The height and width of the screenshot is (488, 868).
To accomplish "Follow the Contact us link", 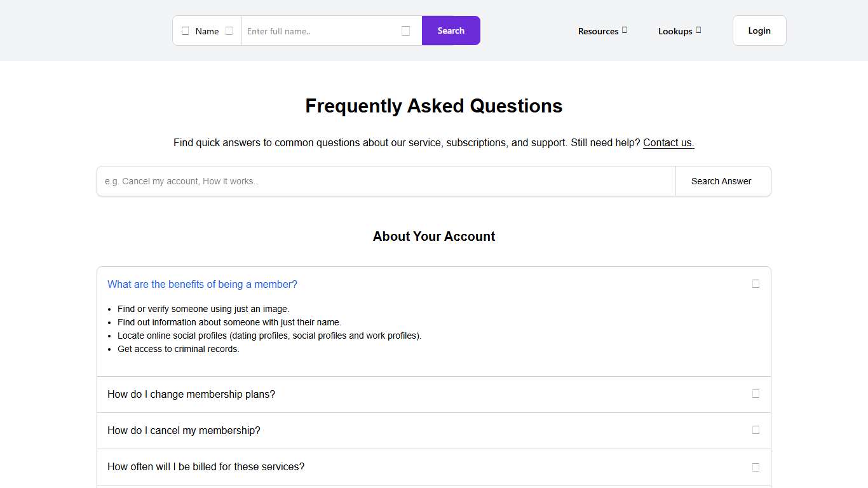I will 668,142.
